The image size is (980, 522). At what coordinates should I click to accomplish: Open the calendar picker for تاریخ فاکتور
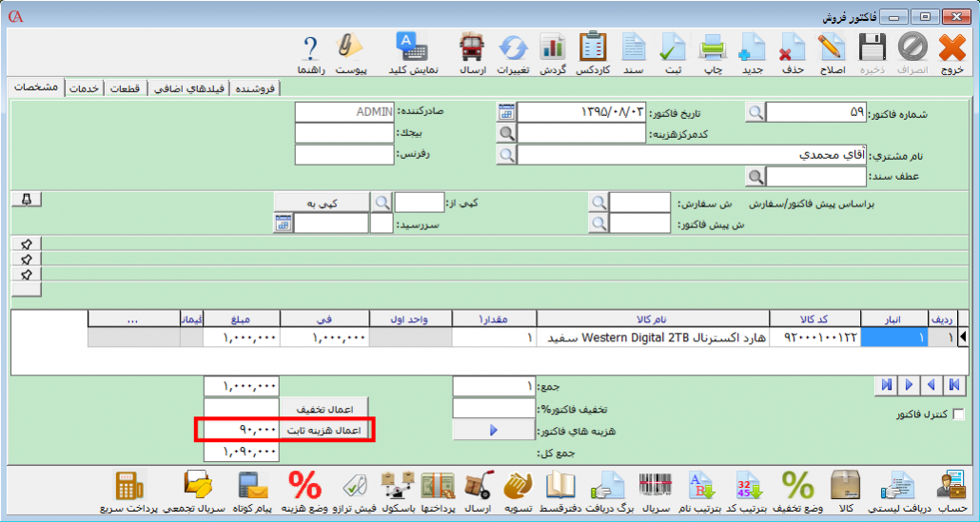506,112
